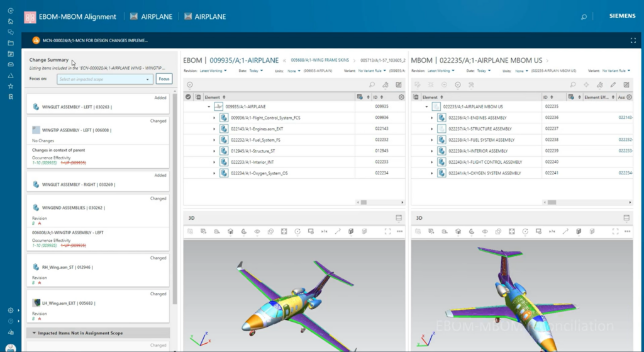Click the EBOM table horizontal scrollbar
The height and width of the screenshot is (352, 644).
[x=361, y=203]
